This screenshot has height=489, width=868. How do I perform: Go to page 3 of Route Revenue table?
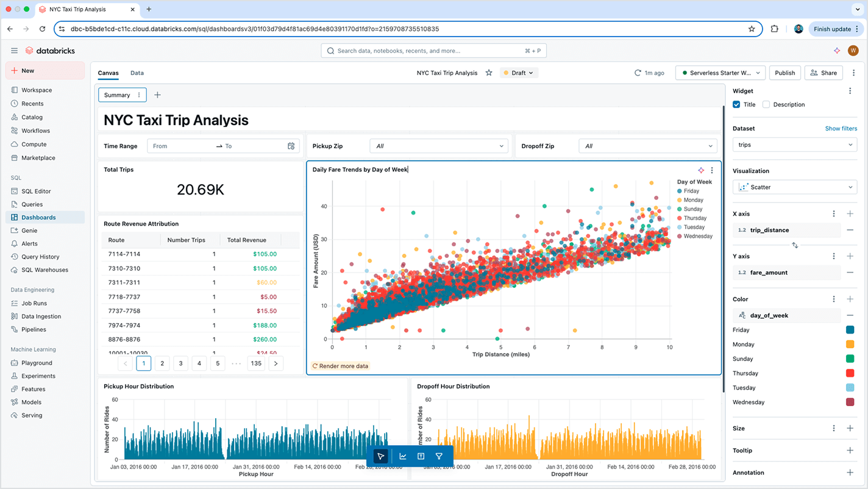[180, 363]
